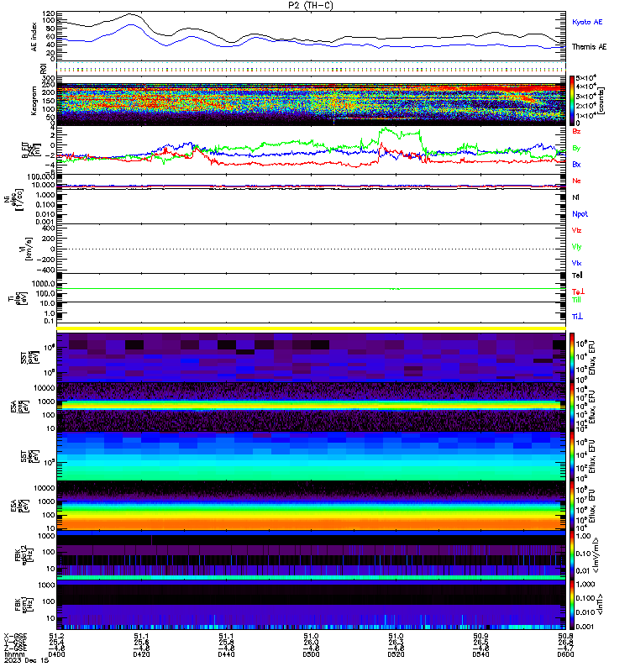630x672 pixels.
Task: Click the X-GSE row label
Action: (15, 636)
